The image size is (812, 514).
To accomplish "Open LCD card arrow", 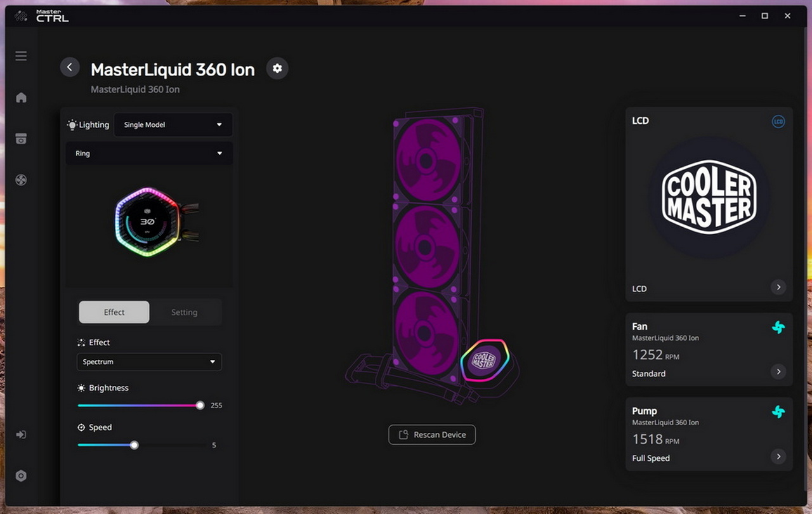I will click(x=778, y=287).
